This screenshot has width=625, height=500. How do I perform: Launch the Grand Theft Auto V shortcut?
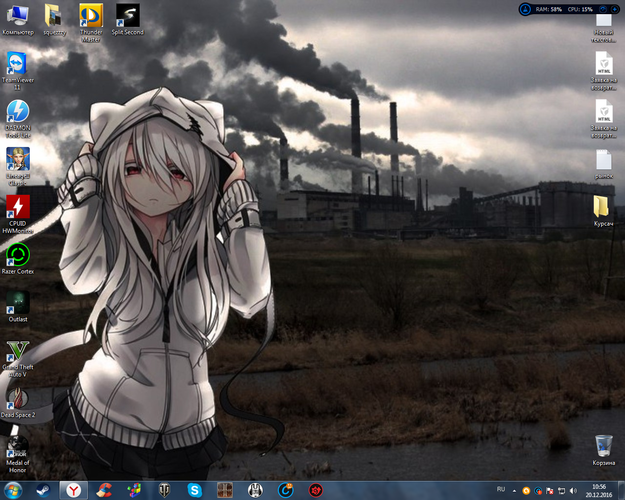click(18, 359)
